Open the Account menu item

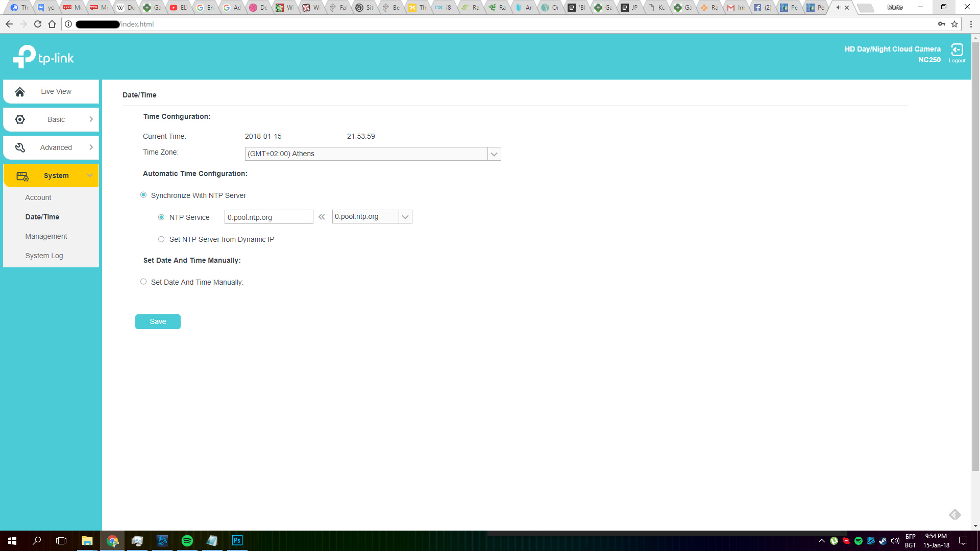click(x=38, y=197)
